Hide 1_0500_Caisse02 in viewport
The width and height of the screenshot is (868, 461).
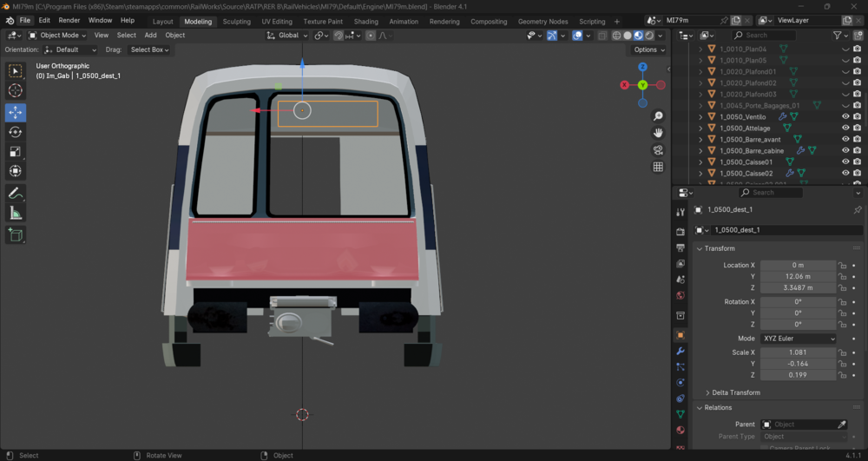[845, 174]
